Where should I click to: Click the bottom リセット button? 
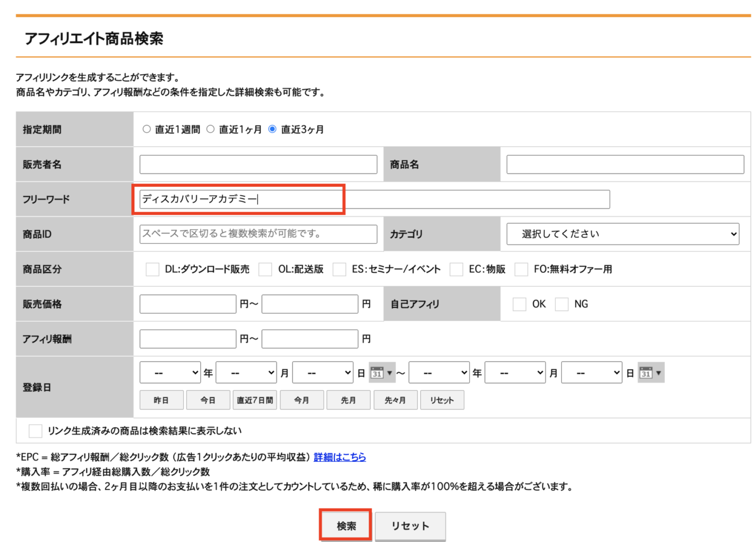pyautogui.click(x=410, y=525)
